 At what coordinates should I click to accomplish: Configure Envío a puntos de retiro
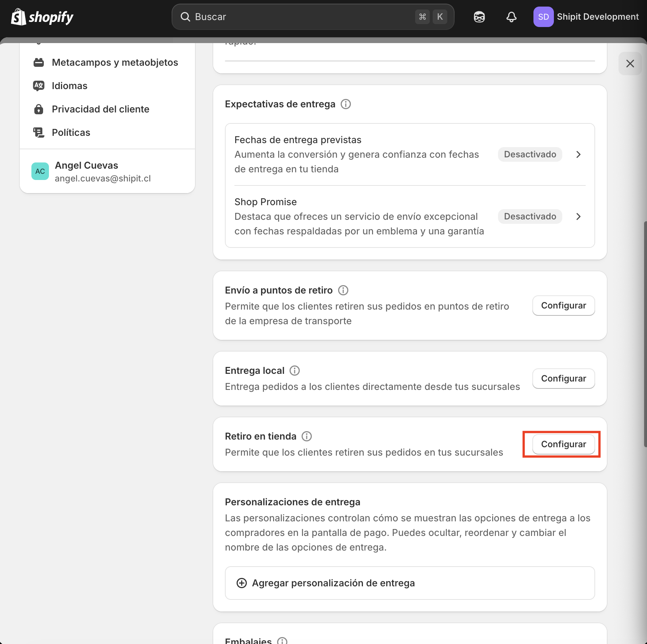(563, 306)
